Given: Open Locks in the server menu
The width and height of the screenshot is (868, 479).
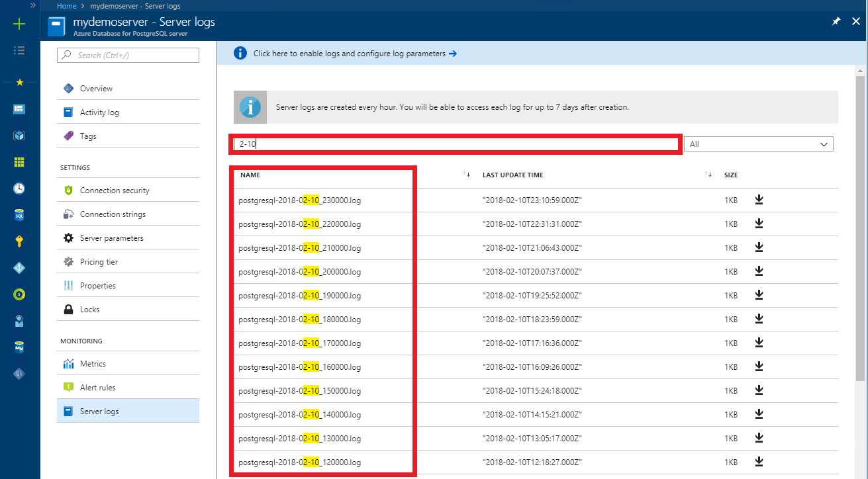Looking at the screenshot, I should (128, 310).
